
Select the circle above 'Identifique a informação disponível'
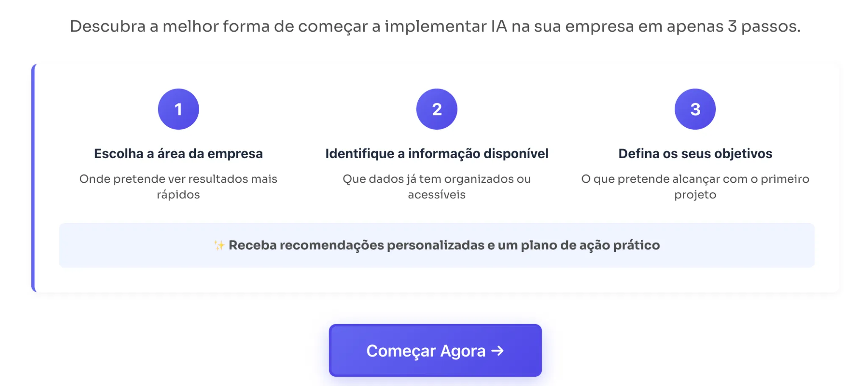(436, 109)
